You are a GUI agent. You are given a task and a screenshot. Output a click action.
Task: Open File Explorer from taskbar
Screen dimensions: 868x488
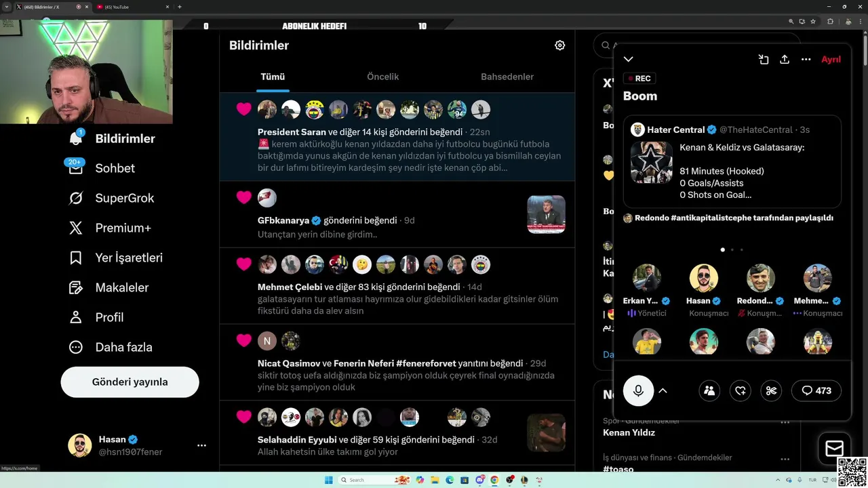click(435, 480)
